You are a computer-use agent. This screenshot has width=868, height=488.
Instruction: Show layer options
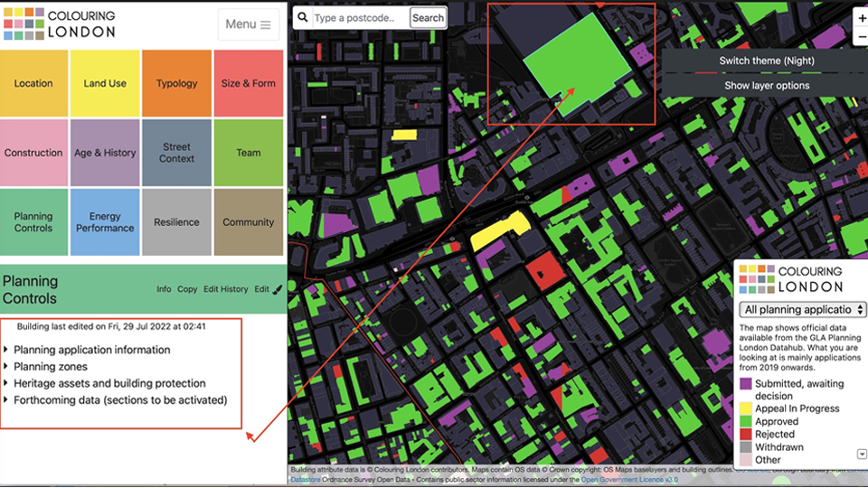766,86
